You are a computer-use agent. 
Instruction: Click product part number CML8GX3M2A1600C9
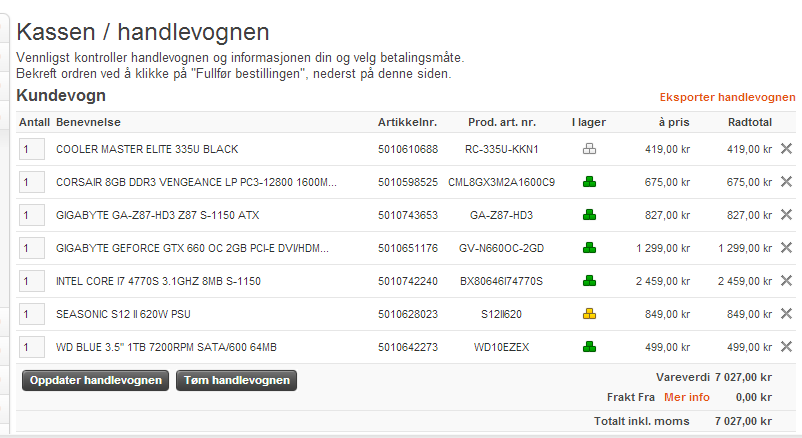[501, 182]
